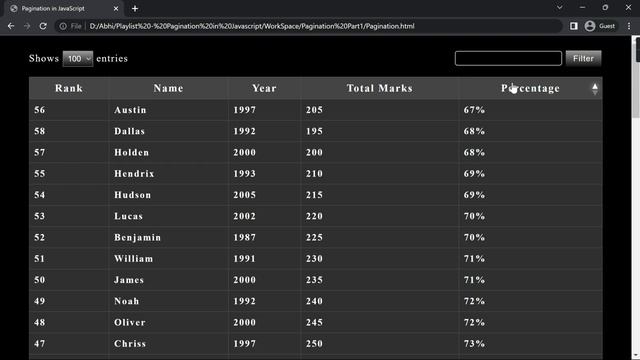
Task: Click the Filter button
Action: coord(583,58)
